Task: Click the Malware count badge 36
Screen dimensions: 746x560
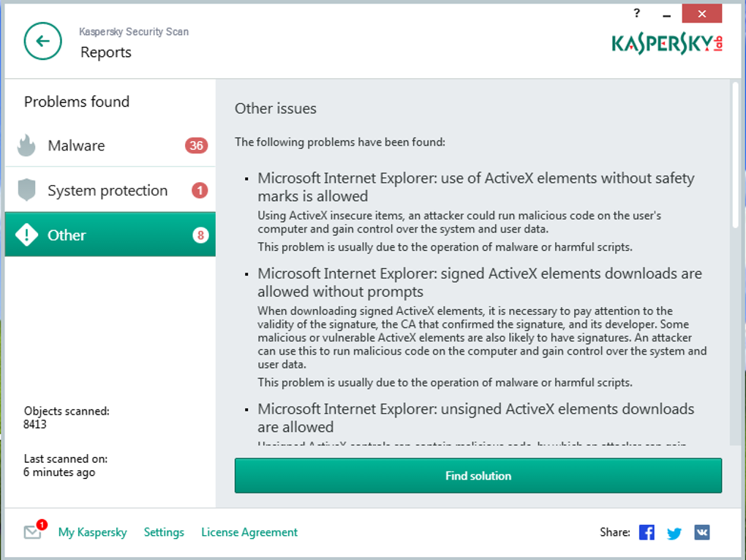Action: coord(196,145)
